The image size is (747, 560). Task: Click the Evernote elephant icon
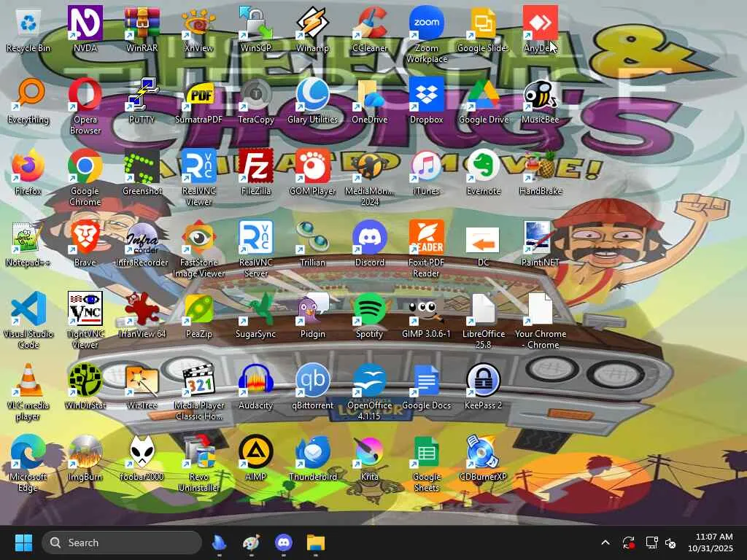click(x=484, y=166)
